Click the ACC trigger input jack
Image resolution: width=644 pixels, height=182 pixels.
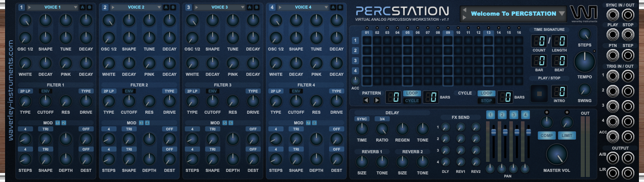pyautogui.click(x=613, y=136)
